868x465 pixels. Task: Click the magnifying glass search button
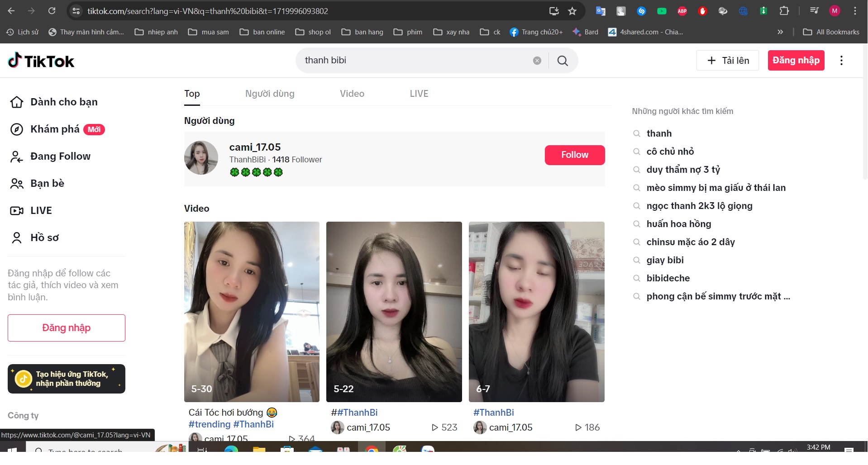tap(563, 61)
